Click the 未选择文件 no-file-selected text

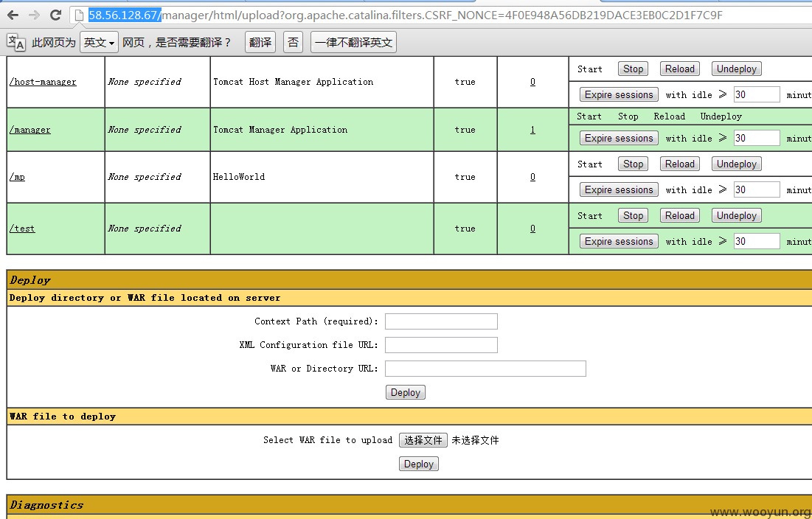476,440
